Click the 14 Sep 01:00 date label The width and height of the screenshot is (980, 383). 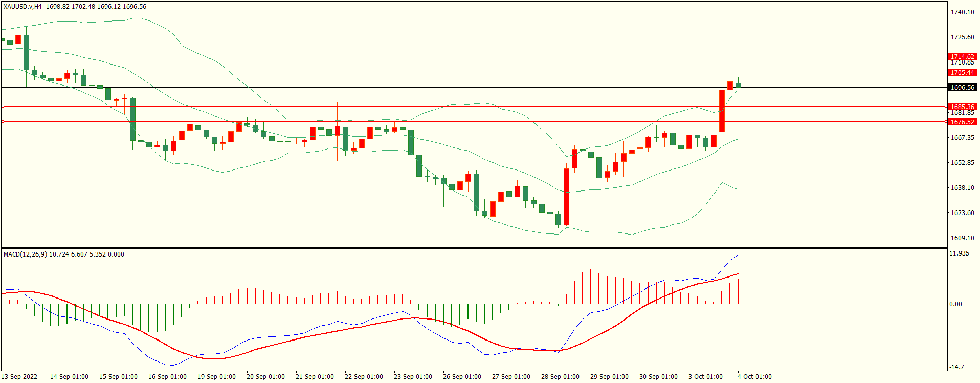69,376
